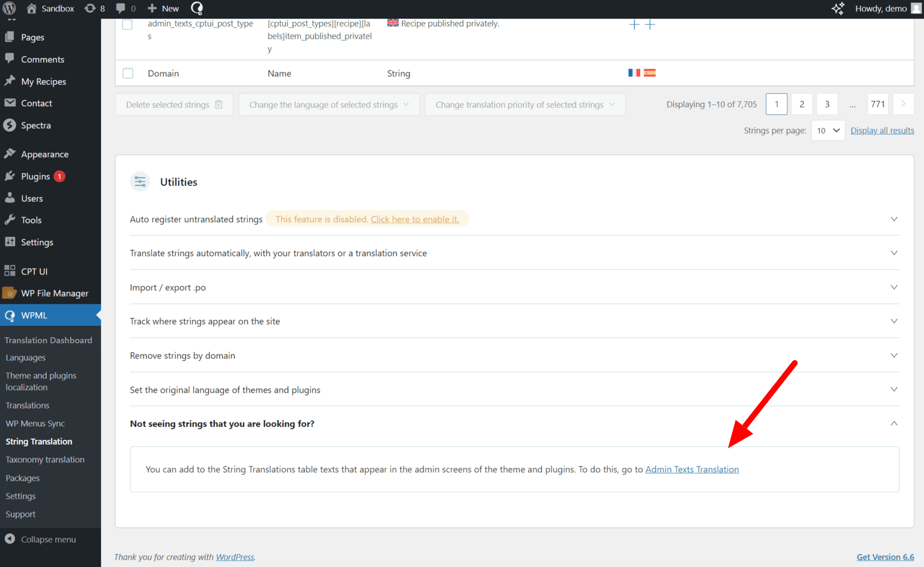
Task: Click the Spanish flag in table footer
Action: coord(650,73)
